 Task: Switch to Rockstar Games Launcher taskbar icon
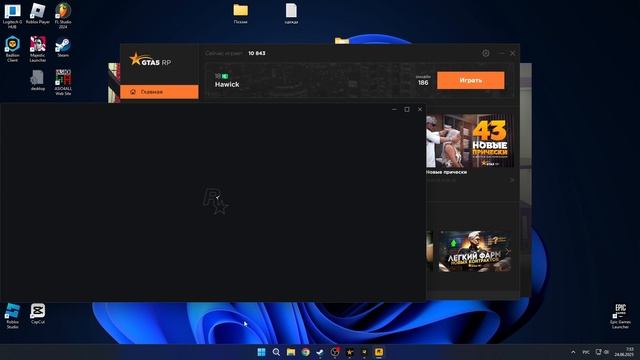(x=379, y=352)
